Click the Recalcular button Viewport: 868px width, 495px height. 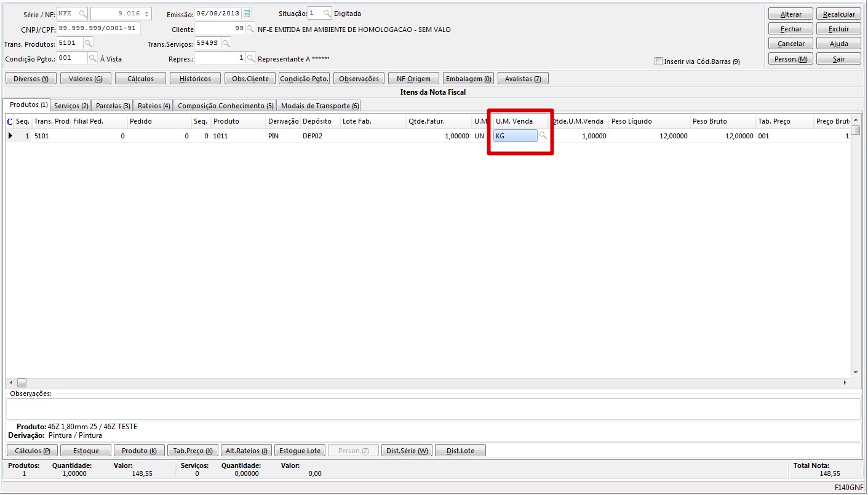(838, 14)
